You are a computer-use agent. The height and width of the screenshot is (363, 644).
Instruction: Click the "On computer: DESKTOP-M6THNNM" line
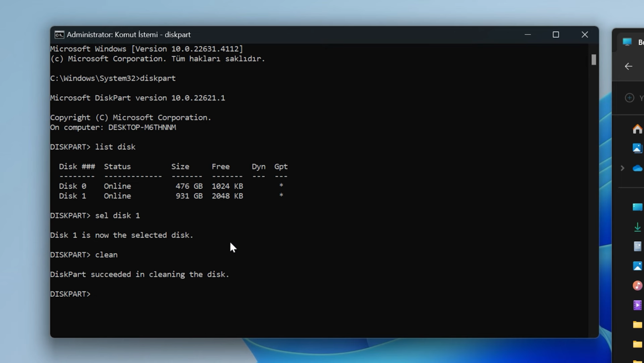pyautogui.click(x=113, y=127)
